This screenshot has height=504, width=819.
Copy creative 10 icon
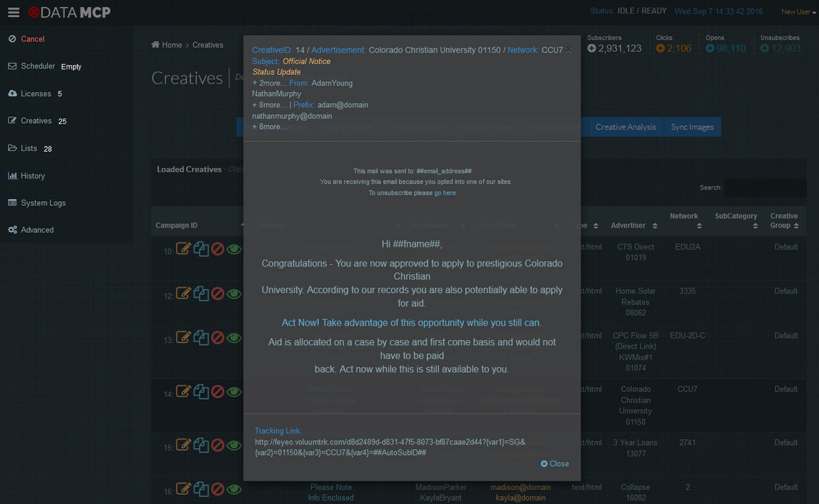(201, 249)
